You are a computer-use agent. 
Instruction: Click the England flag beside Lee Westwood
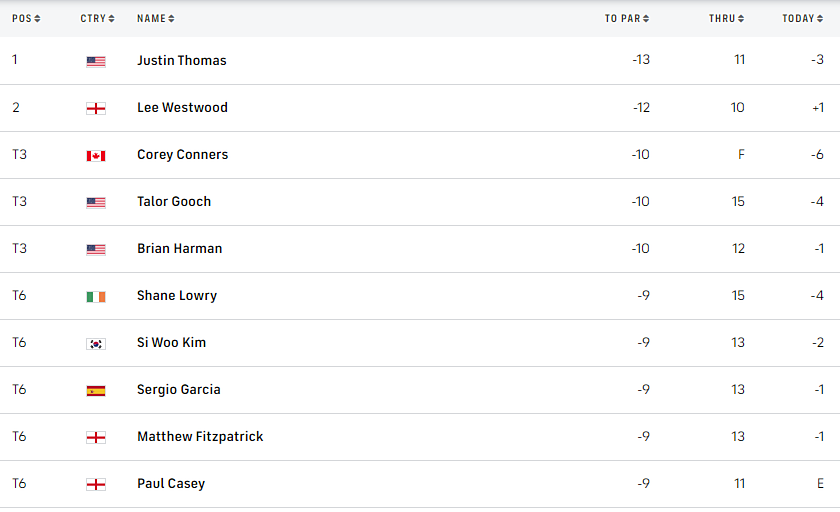[96, 108]
